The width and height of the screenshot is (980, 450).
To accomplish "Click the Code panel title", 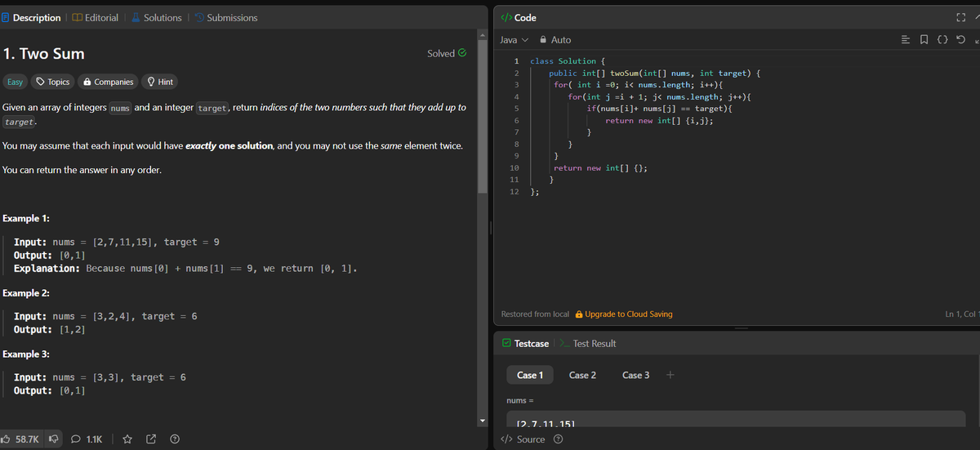I will click(518, 18).
